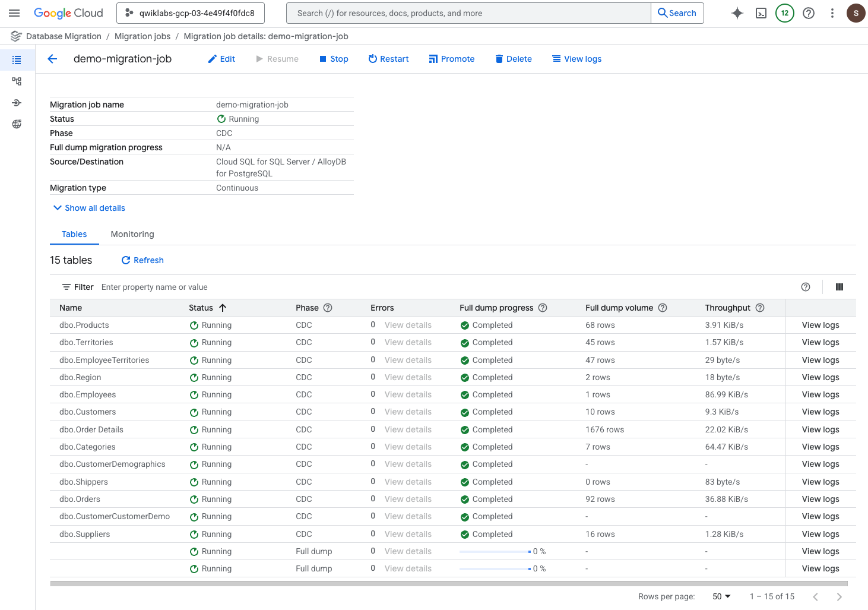Open column display options icon
The image size is (868, 610).
click(840, 287)
